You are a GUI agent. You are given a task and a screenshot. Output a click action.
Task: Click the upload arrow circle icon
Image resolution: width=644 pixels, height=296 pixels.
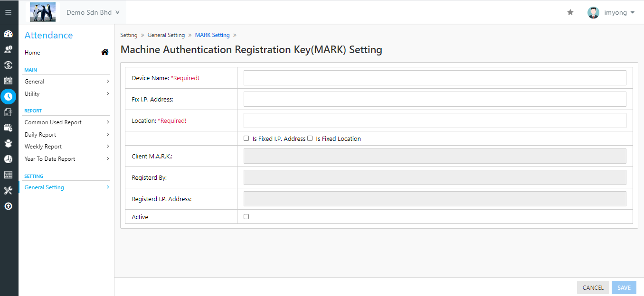pos(8,206)
